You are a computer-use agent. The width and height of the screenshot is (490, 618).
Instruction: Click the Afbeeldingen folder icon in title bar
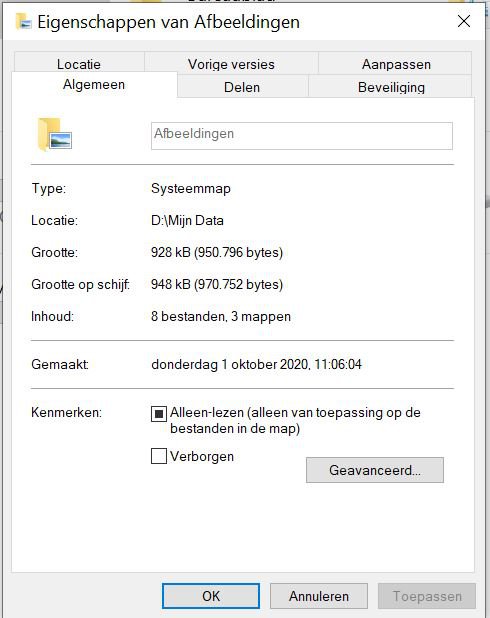click(23, 21)
